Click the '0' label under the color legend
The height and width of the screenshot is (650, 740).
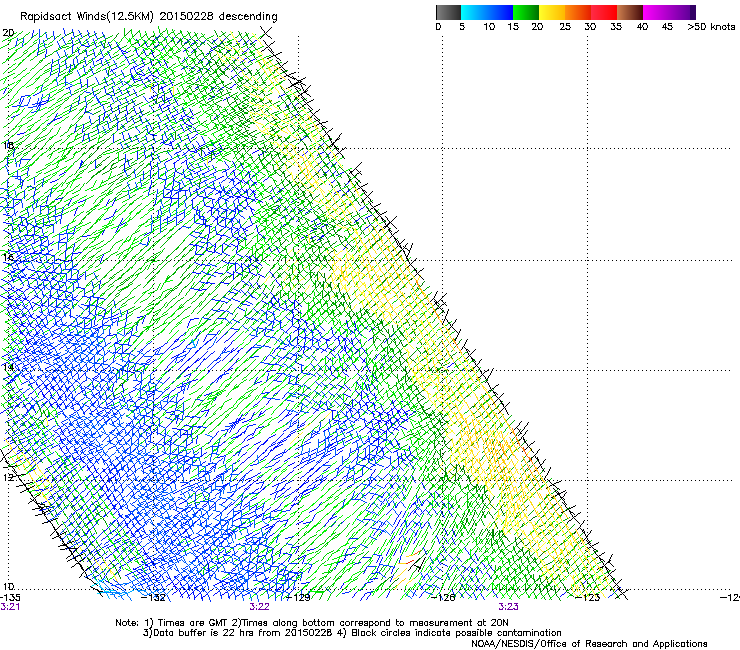438,27
